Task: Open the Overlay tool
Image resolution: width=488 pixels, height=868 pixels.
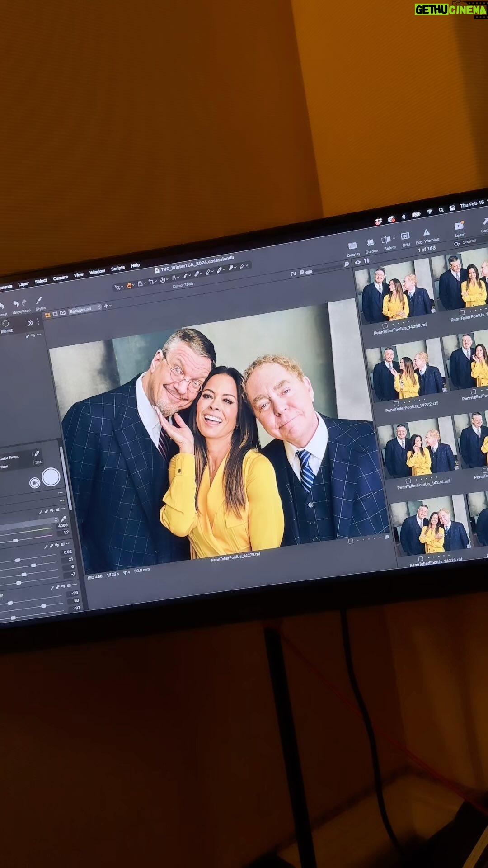Action: [x=352, y=246]
